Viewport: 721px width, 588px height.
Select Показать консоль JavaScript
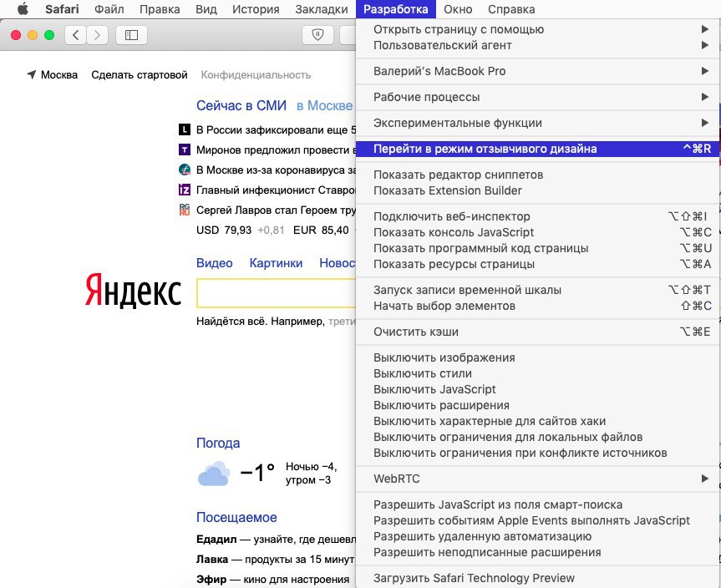(x=537, y=232)
